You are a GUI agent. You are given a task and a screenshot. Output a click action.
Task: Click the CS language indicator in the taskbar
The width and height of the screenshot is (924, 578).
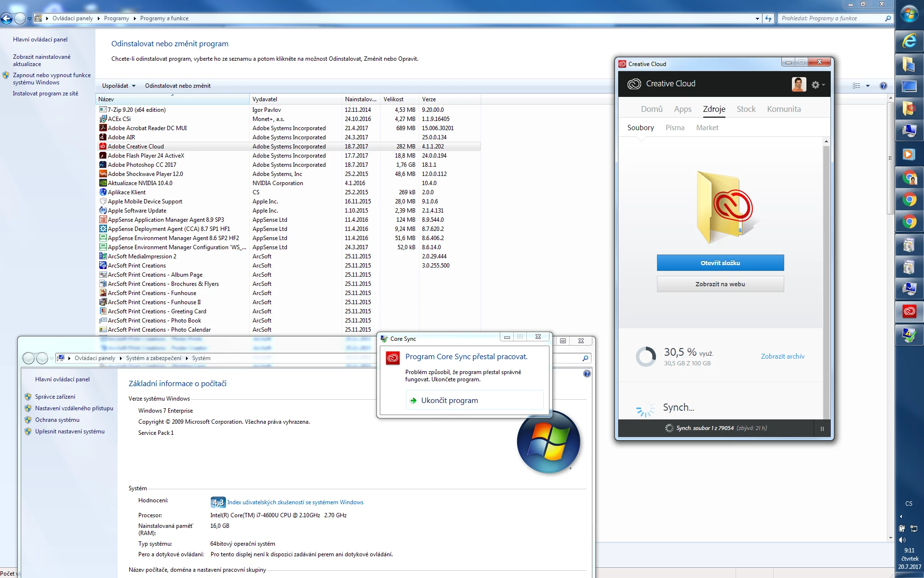coord(909,503)
